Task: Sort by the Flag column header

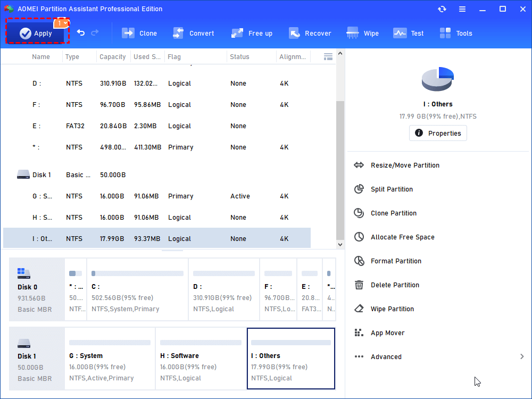Action: (174, 57)
